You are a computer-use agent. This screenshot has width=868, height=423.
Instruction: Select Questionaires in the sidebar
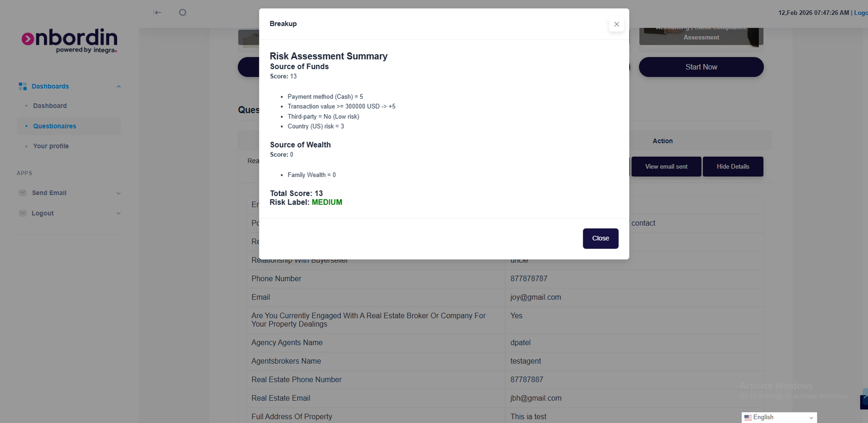[x=55, y=126]
